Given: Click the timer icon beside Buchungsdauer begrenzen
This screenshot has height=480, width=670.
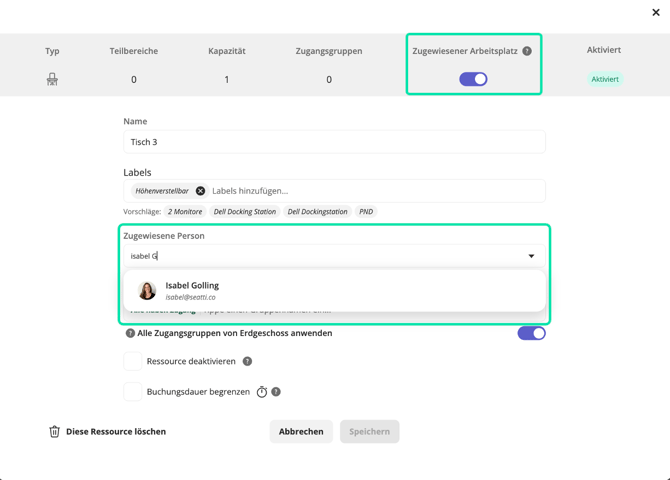Looking at the screenshot, I should [262, 392].
